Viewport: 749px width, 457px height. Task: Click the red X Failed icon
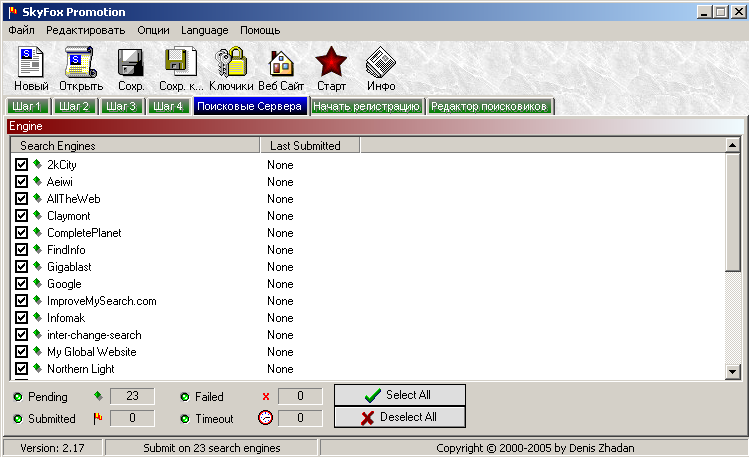click(x=266, y=396)
